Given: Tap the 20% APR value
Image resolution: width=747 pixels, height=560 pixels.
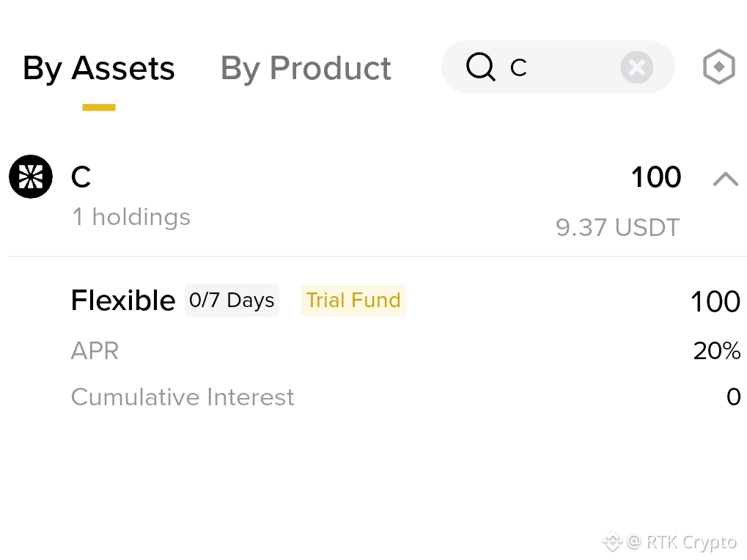Looking at the screenshot, I should click(716, 351).
